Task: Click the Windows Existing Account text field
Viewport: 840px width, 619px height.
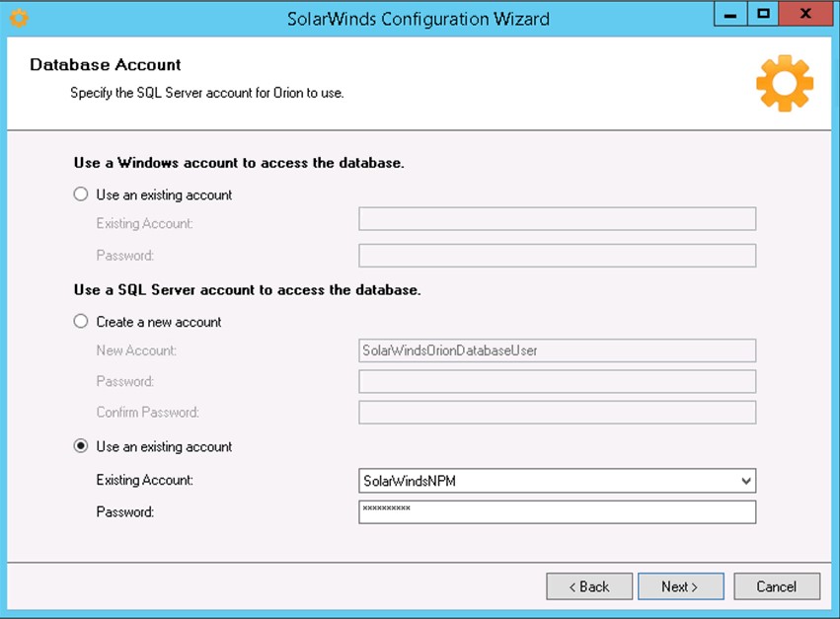Action: tap(557, 219)
